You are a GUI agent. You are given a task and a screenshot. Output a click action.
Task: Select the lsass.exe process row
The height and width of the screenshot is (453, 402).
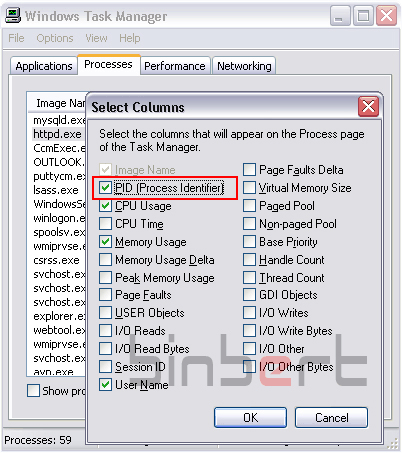(56, 190)
